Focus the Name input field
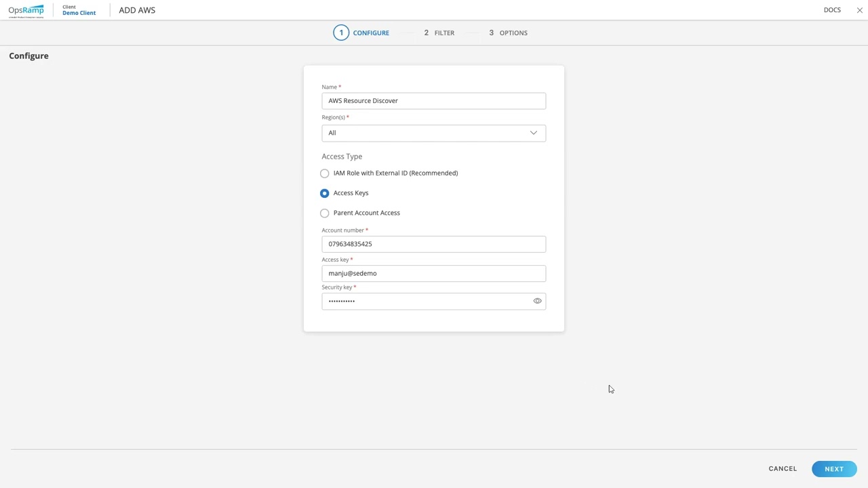This screenshot has width=868, height=488. click(x=434, y=101)
